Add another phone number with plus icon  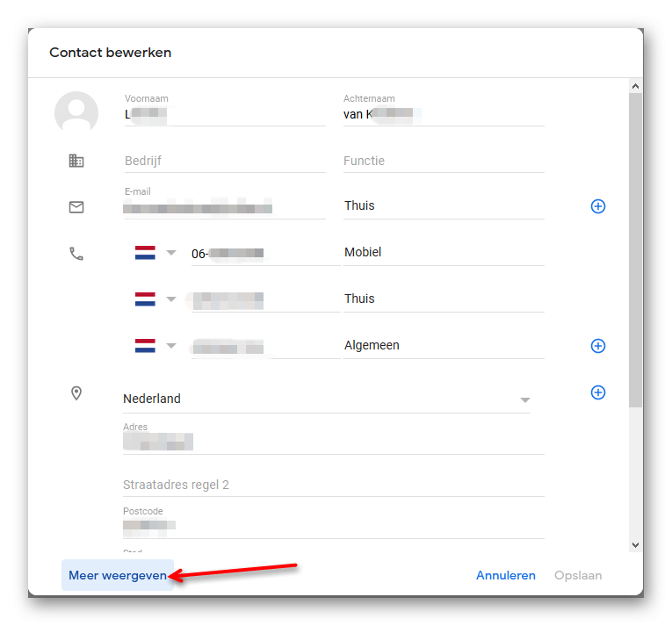(x=598, y=346)
